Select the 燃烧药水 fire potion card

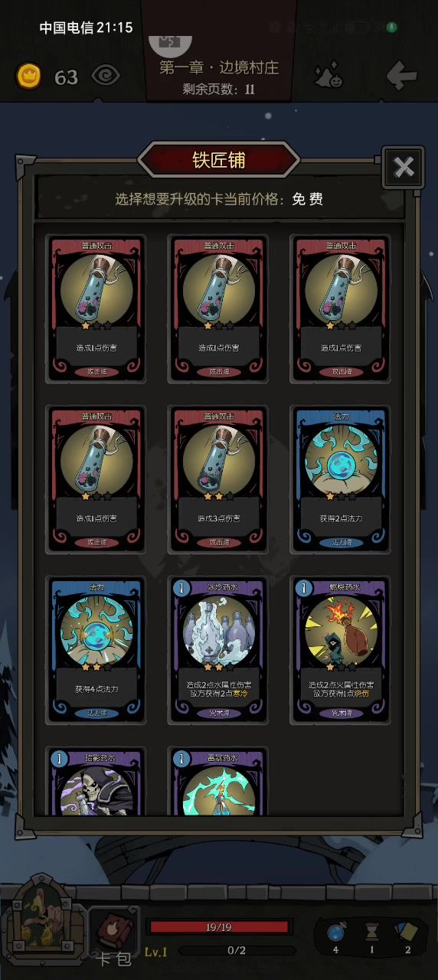(x=341, y=650)
